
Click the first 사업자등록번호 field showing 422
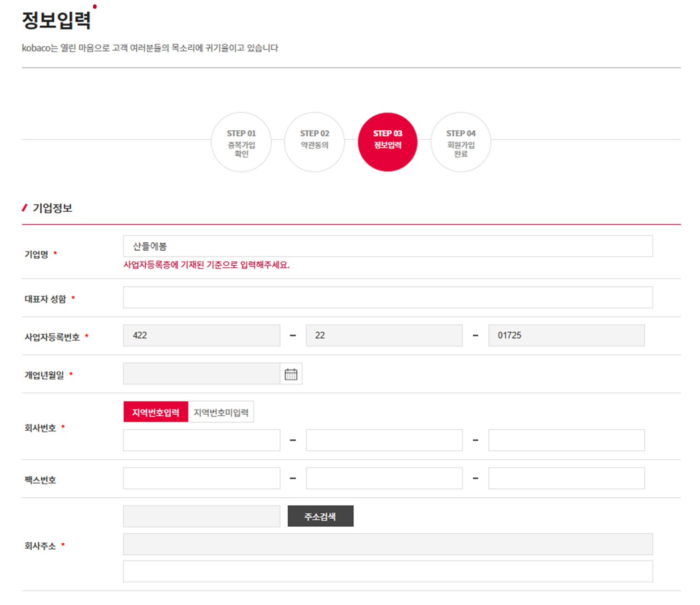point(201,336)
